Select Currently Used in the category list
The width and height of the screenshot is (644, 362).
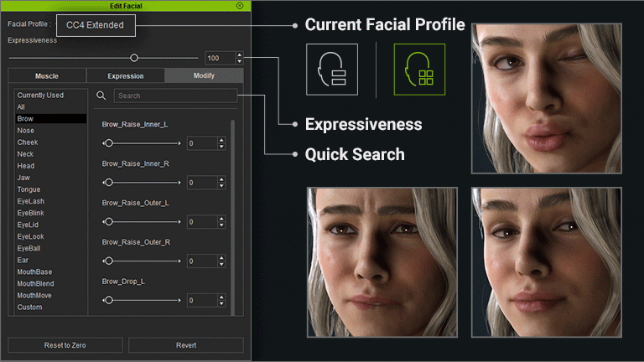click(x=40, y=96)
